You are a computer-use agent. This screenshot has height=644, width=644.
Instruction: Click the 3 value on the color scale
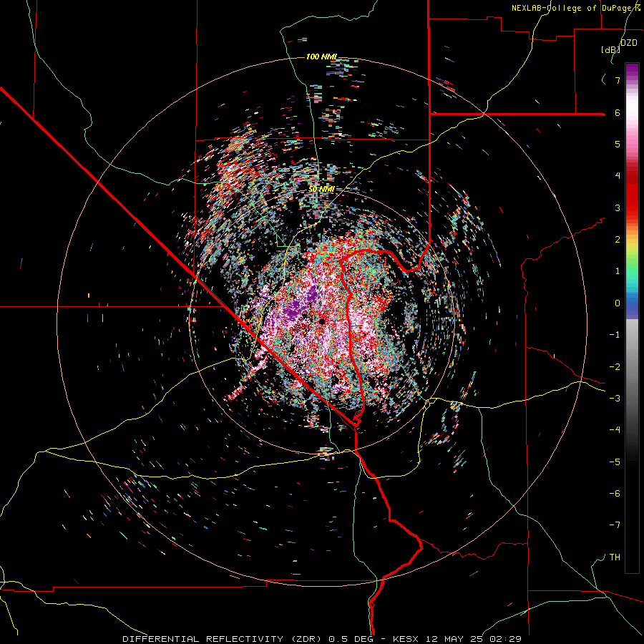tap(618, 208)
